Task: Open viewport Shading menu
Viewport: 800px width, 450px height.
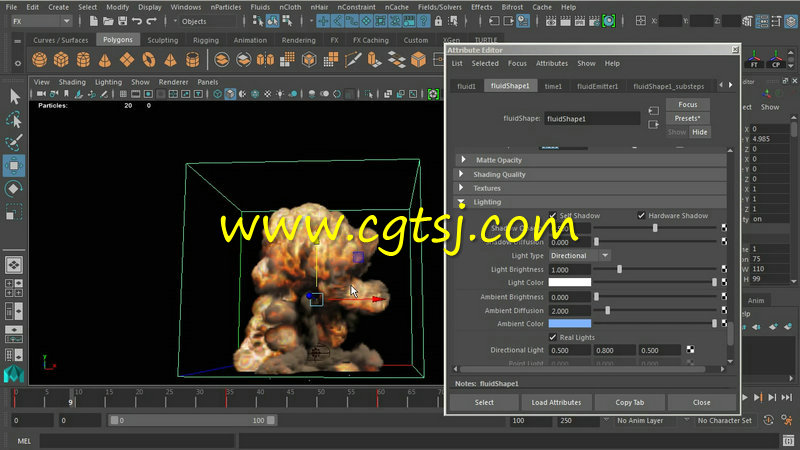Action: (x=72, y=82)
